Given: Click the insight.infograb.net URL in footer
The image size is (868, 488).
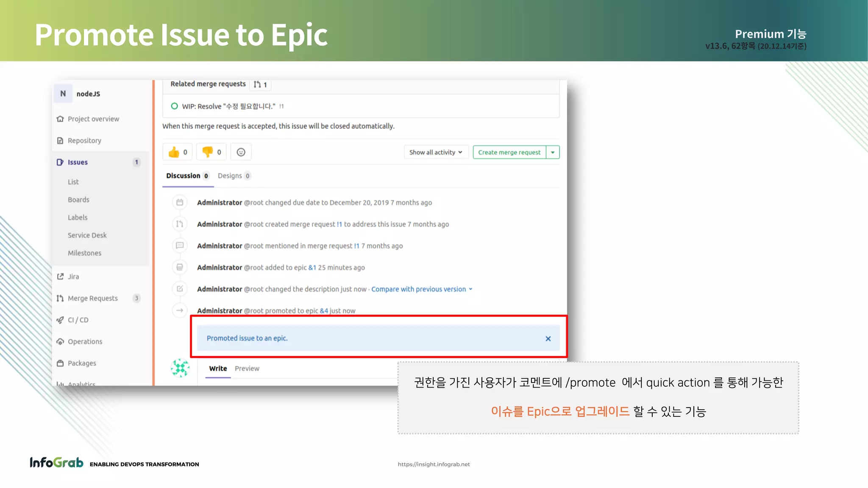Looking at the screenshot, I should [434, 464].
